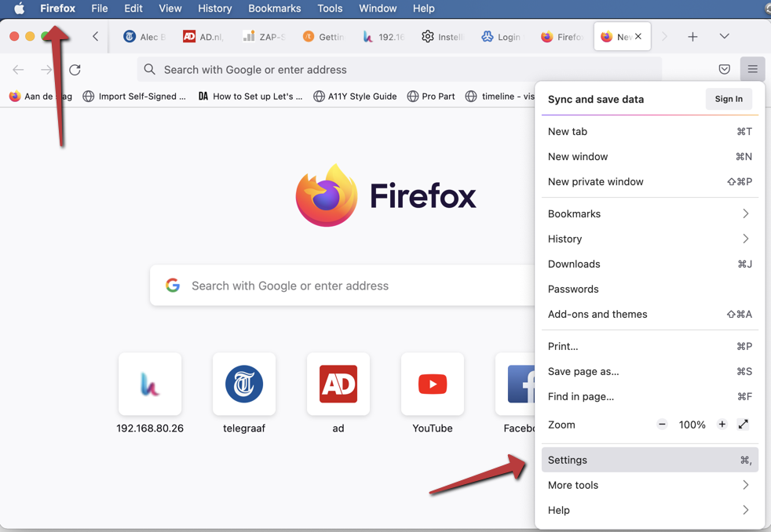Open the Apple menu
Viewport: 771px width, 532px height.
19,9
